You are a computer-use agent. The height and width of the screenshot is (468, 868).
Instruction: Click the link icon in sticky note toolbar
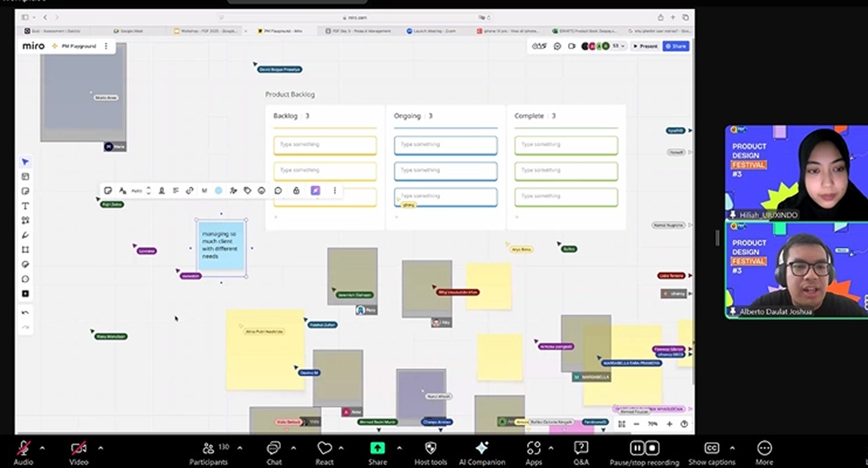(x=190, y=191)
